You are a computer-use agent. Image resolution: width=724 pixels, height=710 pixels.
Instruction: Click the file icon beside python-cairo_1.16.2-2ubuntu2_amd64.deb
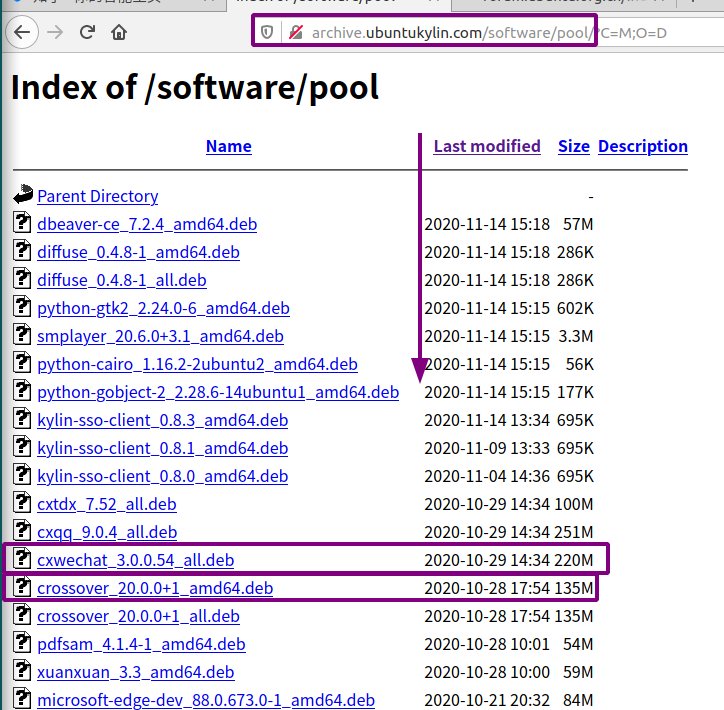(x=22, y=362)
